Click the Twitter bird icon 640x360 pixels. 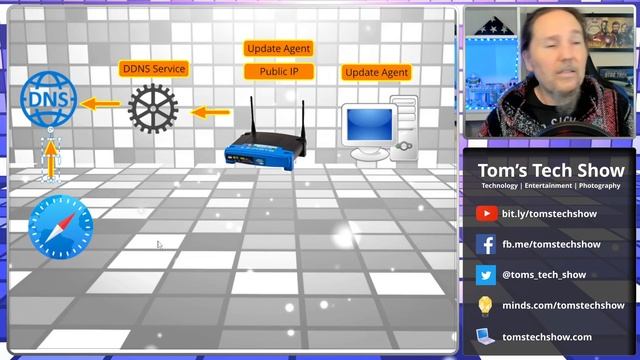coord(486,275)
